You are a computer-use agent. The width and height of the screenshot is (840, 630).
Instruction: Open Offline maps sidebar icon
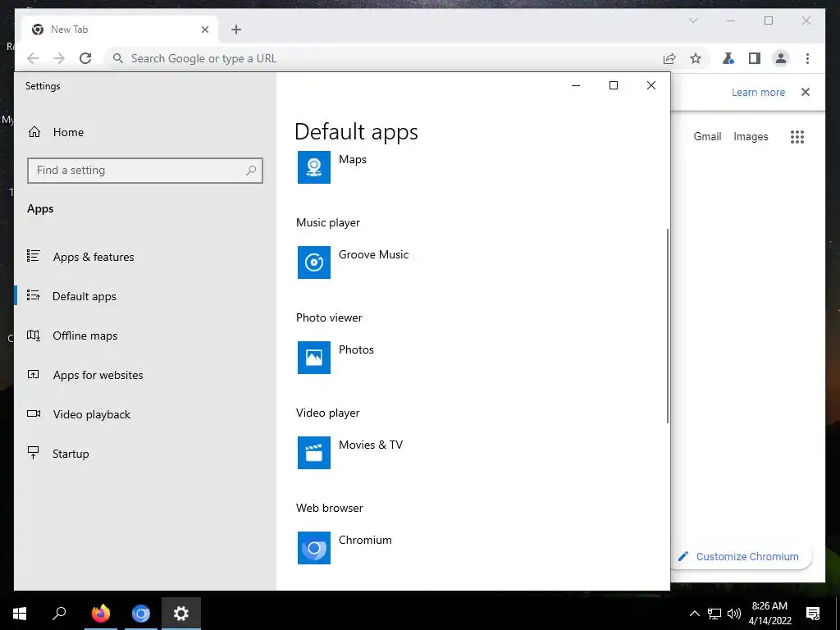click(33, 336)
